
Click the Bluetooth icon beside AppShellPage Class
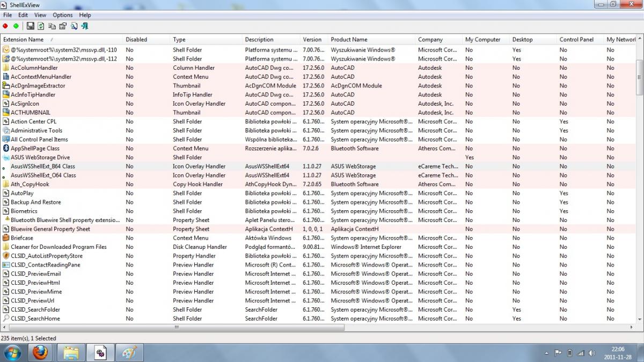point(6,149)
